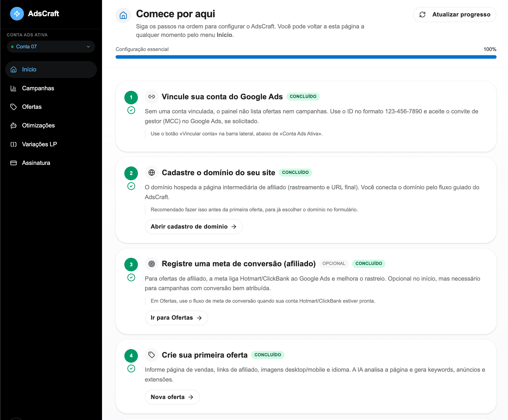The height and width of the screenshot is (420, 508).
Task: Click the green checkmark of step 1
Action: (131, 110)
